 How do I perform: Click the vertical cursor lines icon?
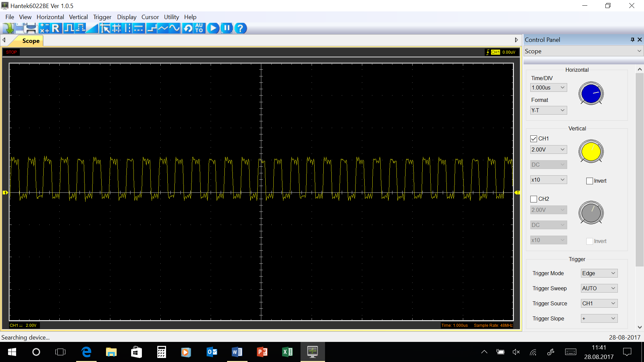(127, 28)
